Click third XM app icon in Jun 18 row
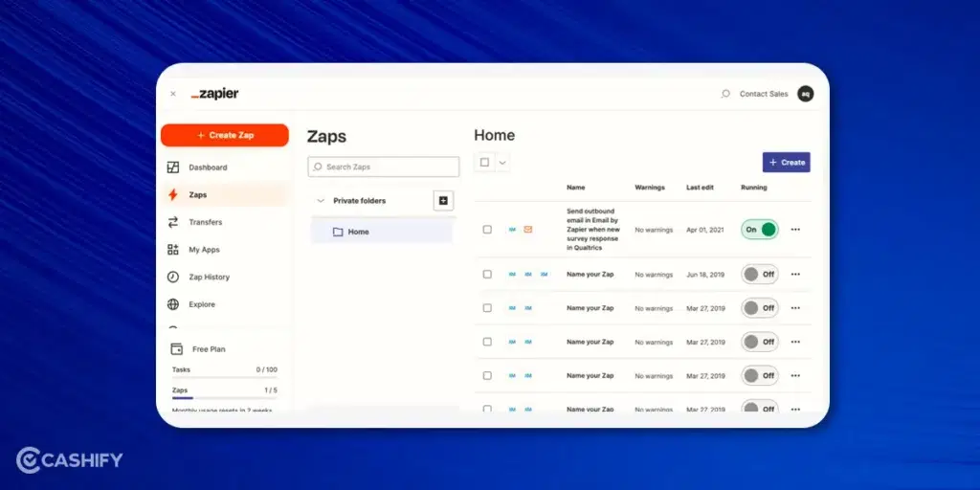 [544, 275]
